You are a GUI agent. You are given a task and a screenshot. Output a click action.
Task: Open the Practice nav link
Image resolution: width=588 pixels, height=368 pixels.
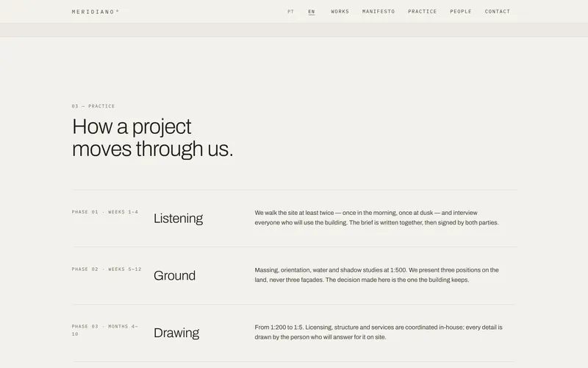422,12
